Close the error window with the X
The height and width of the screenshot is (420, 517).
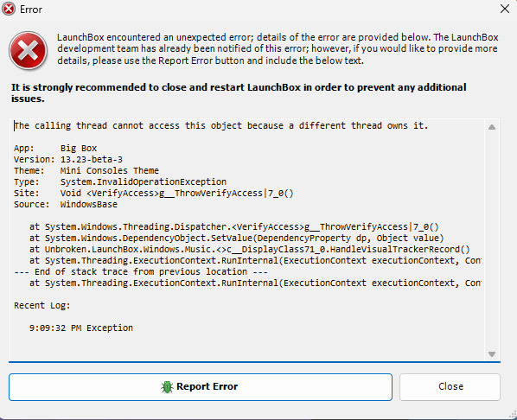(505, 9)
